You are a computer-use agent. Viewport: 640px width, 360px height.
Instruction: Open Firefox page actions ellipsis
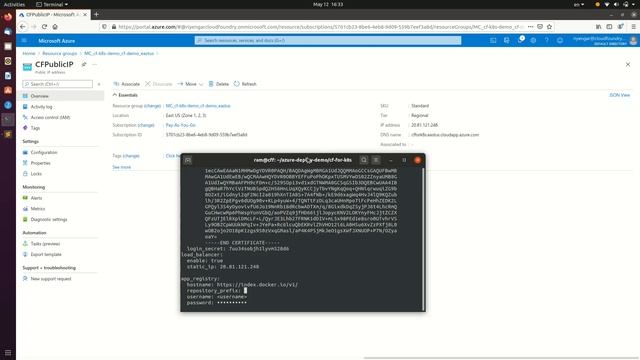tap(530, 27)
